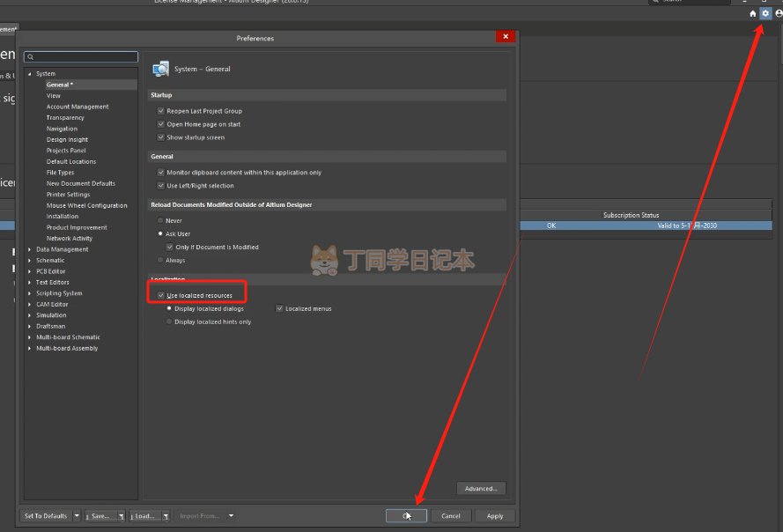The image size is (783, 532).
Task: Click the Load... button
Action: coord(144,516)
